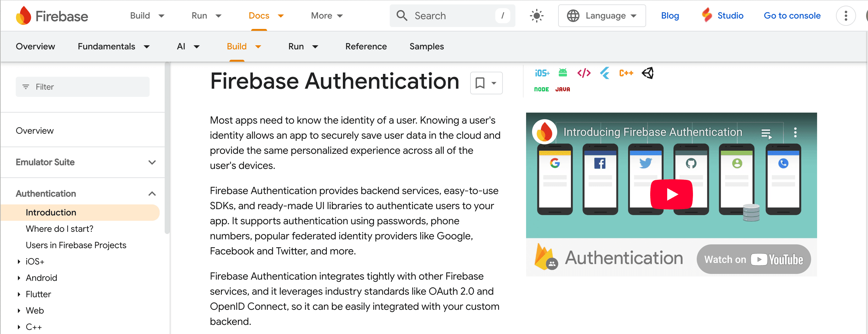Viewport: 868px width, 334px height.
Task: Open the Node platform icon
Action: [x=541, y=89]
